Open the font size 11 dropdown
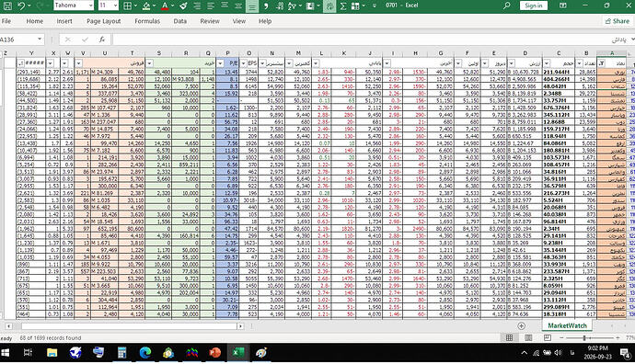 pos(115,6)
